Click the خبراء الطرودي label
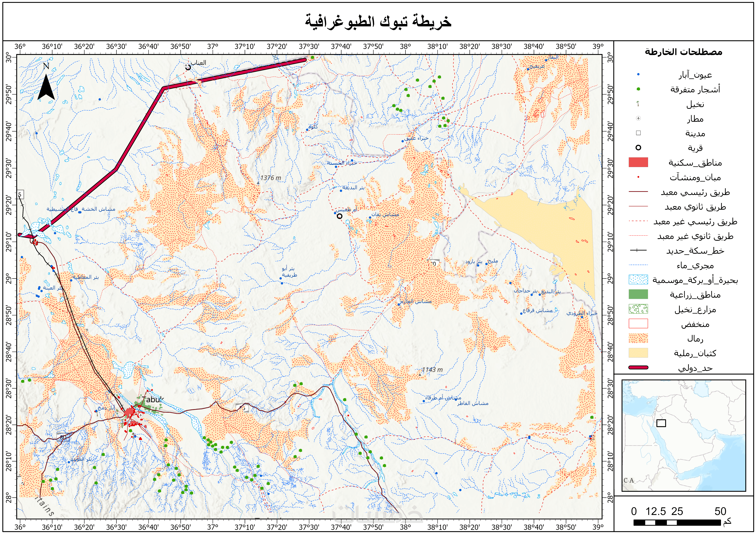This screenshot has height=534, width=756. point(582,313)
